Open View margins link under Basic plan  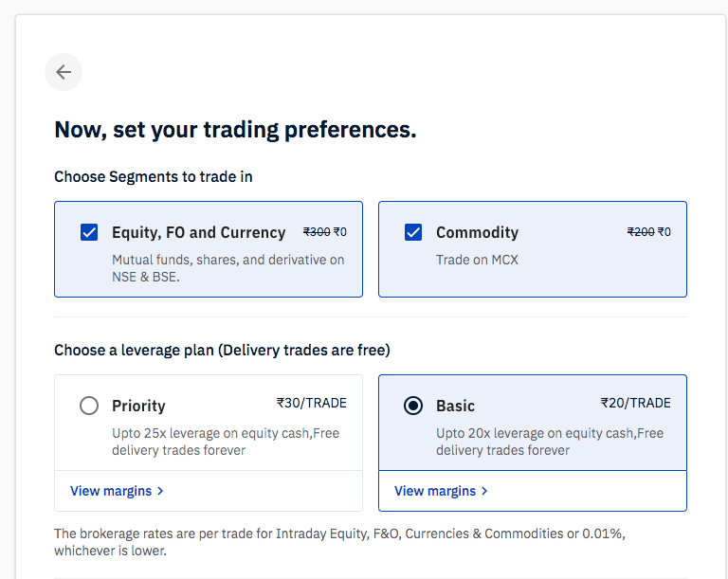pyautogui.click(x=435, y=491)
